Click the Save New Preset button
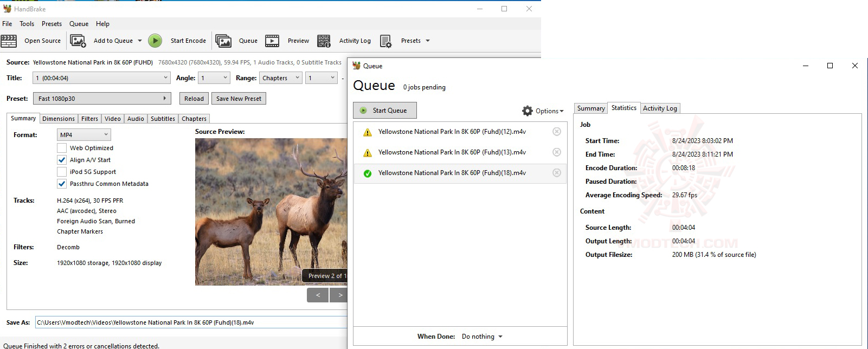The height and width of the screenshot is (349, 868). pos(239,99)
